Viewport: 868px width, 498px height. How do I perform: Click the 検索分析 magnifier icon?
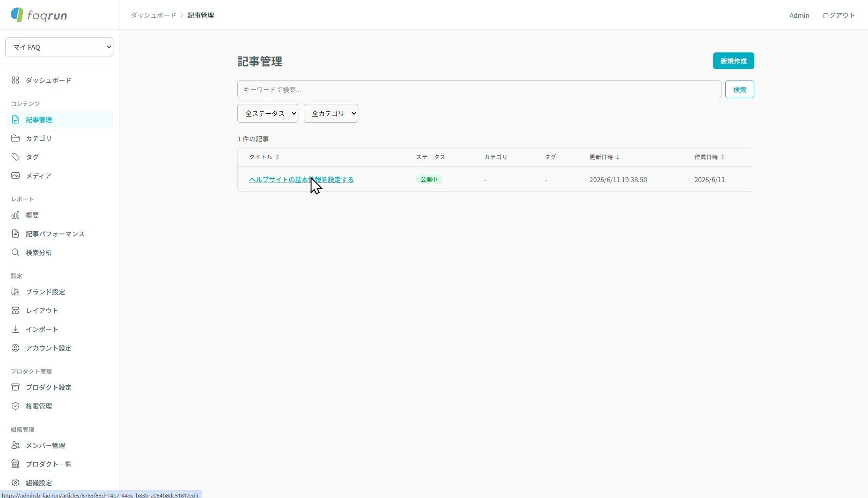(x=15, y=252)
